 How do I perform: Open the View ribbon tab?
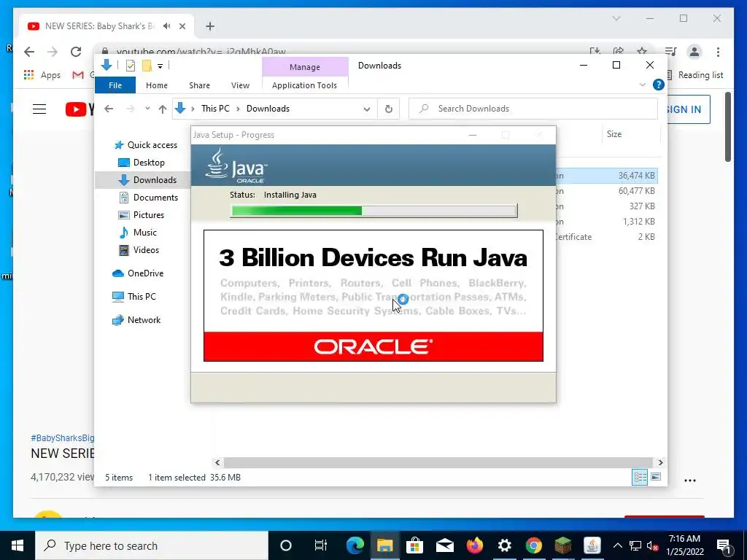point(240,85)
